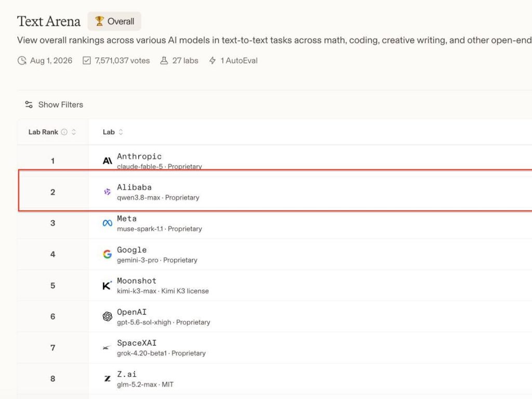Click the checkbox icon beside votes count
This screenshot has width=532, height=399.
click(x=87, y=61)
